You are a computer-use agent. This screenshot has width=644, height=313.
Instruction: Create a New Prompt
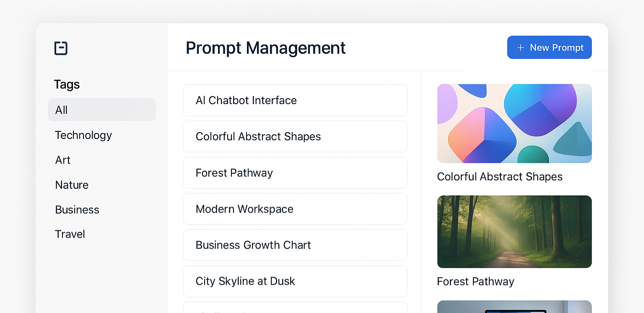(549, 47)
